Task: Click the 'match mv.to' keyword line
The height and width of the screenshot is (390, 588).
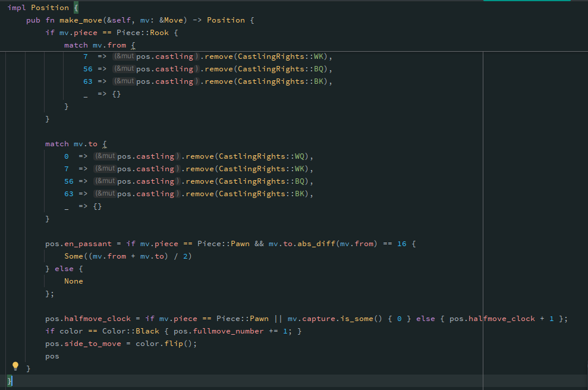Action: (76, 144)
